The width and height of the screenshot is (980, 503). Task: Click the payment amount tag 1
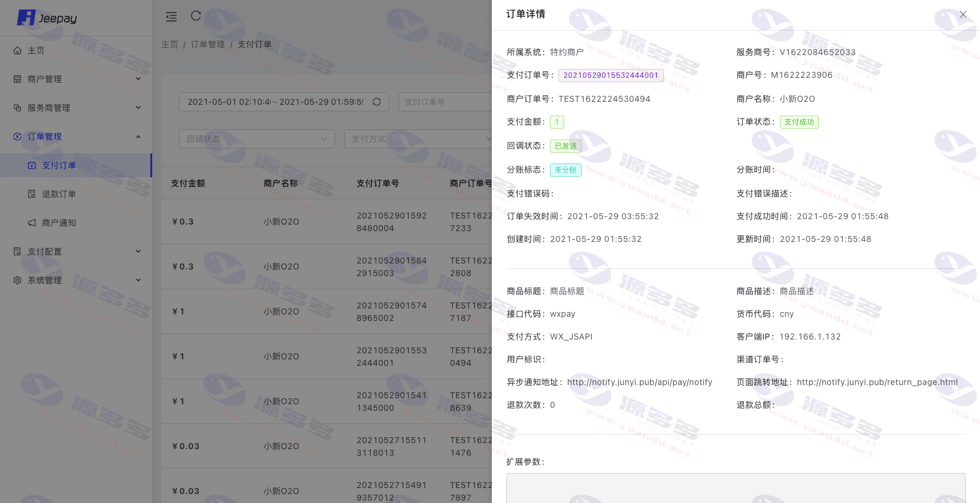coord(556,122)
